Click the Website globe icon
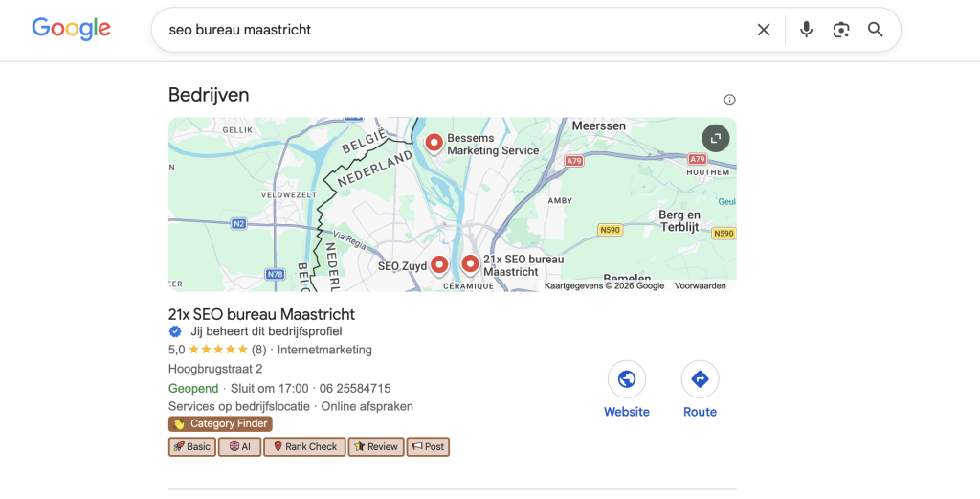This screenshot has height=499, width=980. pos(626,379)
